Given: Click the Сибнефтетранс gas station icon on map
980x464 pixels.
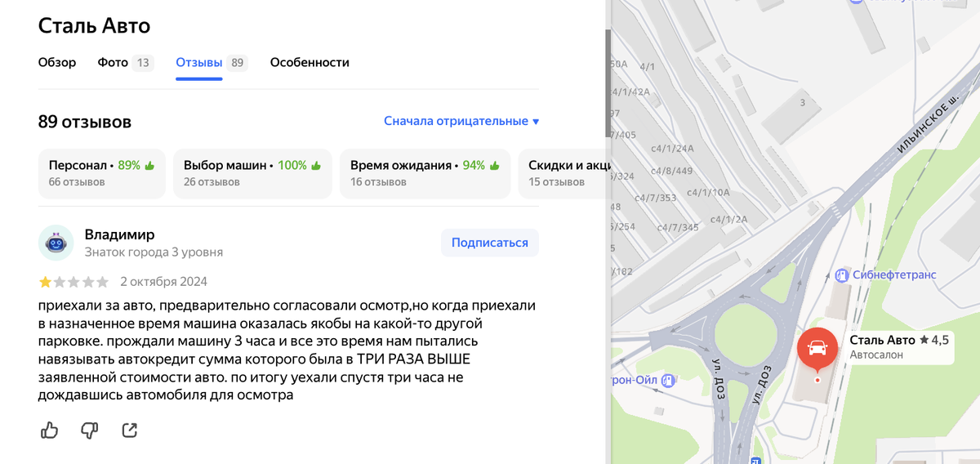Looking at the screenshot, I should pyautogui.click(x=842, y=275).
